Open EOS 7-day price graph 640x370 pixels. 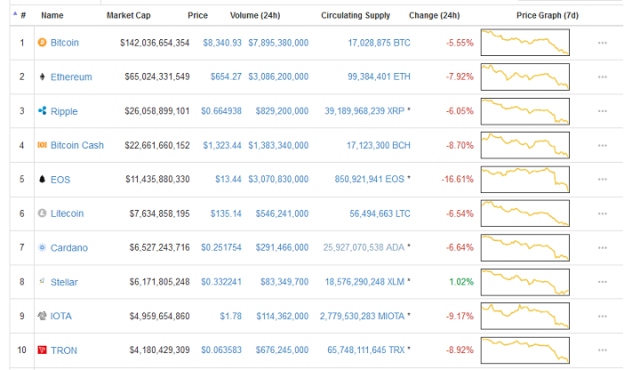tap(525, 179)
